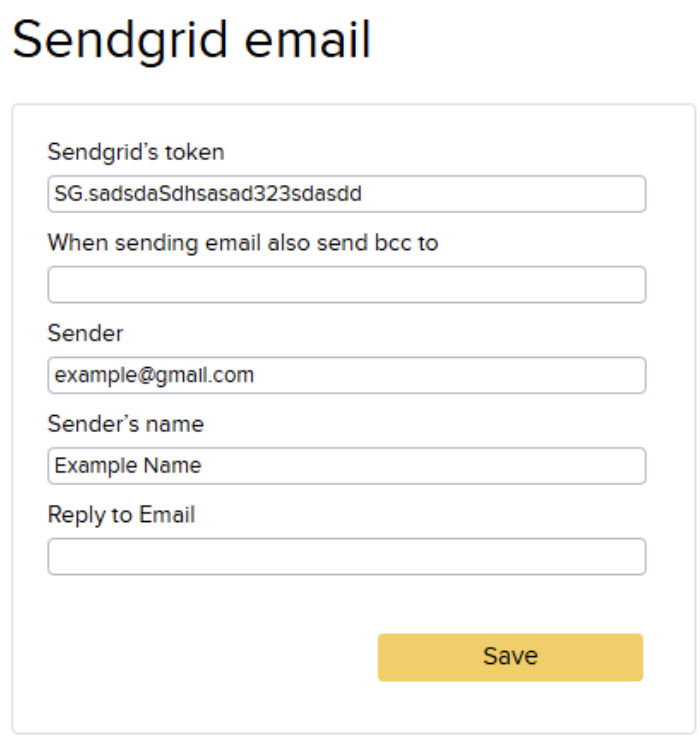Click the "Sender" field label

pos(85,333)
